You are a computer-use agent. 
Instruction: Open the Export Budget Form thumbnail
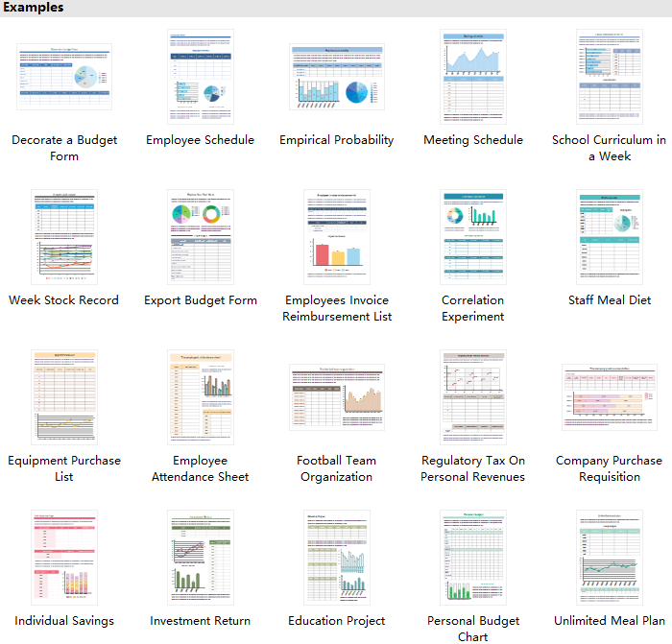click(201, 237)
